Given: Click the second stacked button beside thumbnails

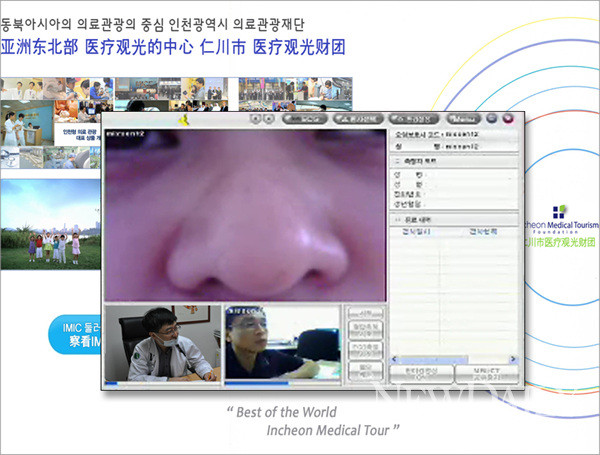Looking at the screenshot, I should coord(364,331).
